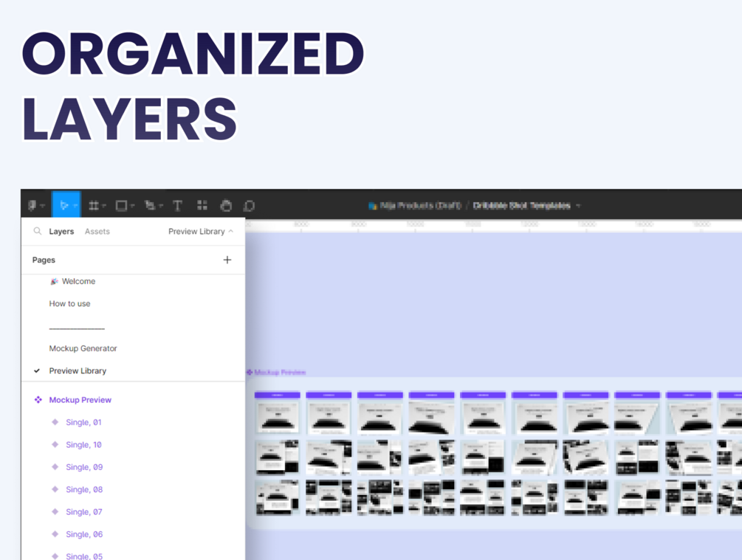Select first thumbnail in bottom canvas row

(x=278, y=497)
